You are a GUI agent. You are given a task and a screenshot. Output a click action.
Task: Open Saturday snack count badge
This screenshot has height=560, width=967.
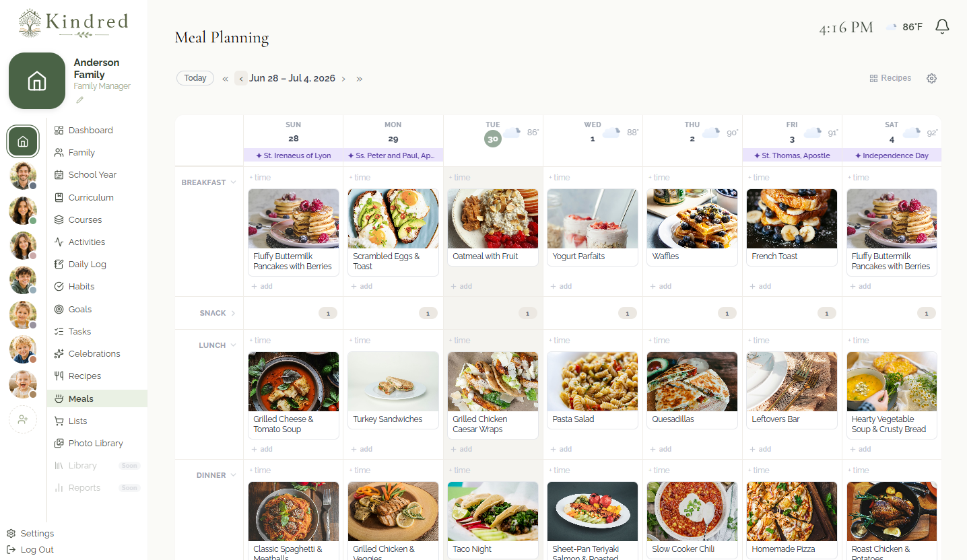point(926,313)
